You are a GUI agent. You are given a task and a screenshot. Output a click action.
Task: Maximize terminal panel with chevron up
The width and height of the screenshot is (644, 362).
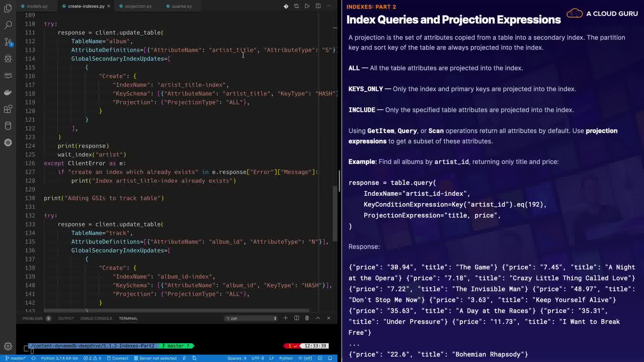tap(318, 318)
